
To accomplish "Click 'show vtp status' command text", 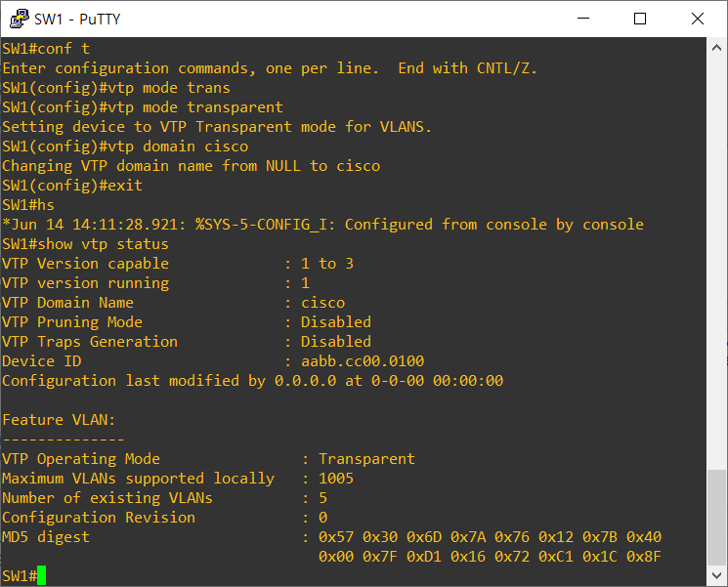I will tap(103, 244).
